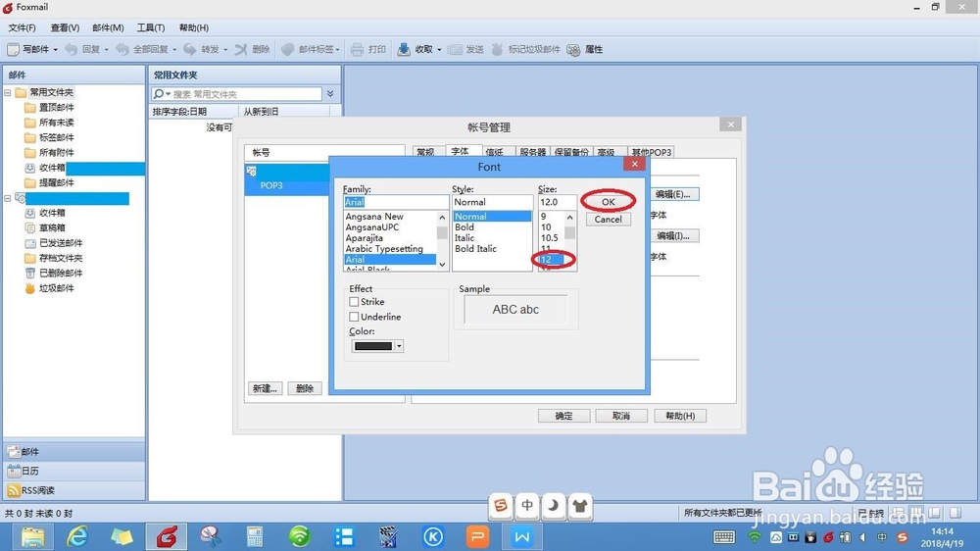
Task: Open the Tools (工具) menu
Action: pyautogui.click(x=151, y=27)
